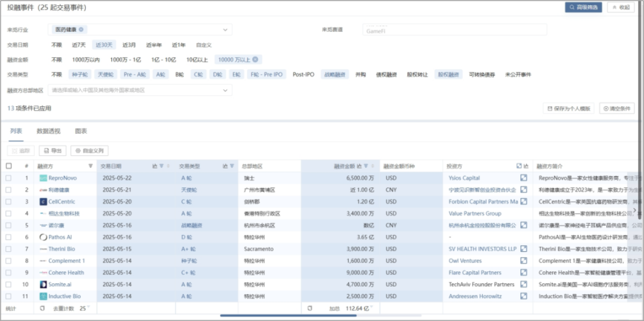Select 近3月 transaction date filter

click(x=129, y=45)
